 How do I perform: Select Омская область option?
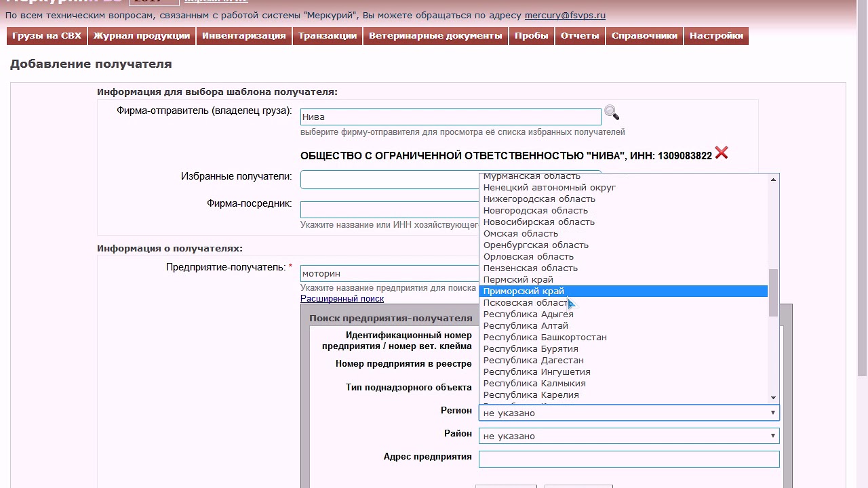623,233
